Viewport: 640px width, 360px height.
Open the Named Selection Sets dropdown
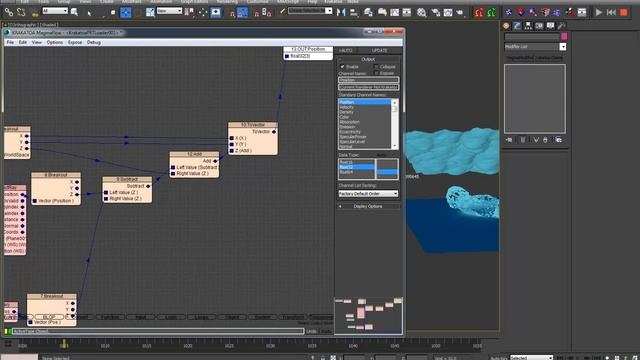click(x=310, y=11)
